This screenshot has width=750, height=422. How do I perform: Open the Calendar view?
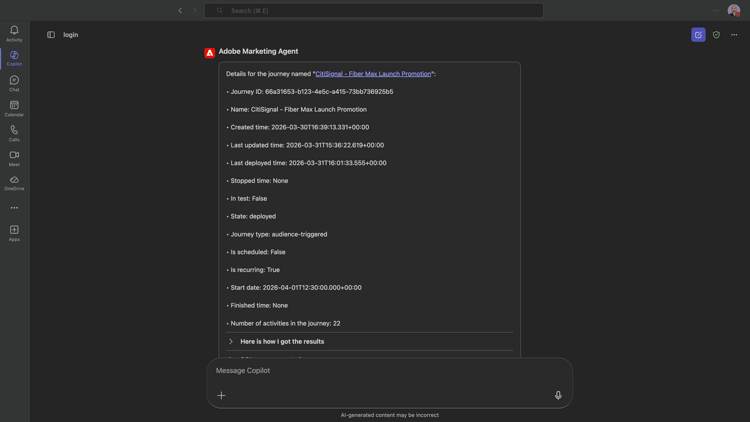pyautogui.click(x=14, y=108)
